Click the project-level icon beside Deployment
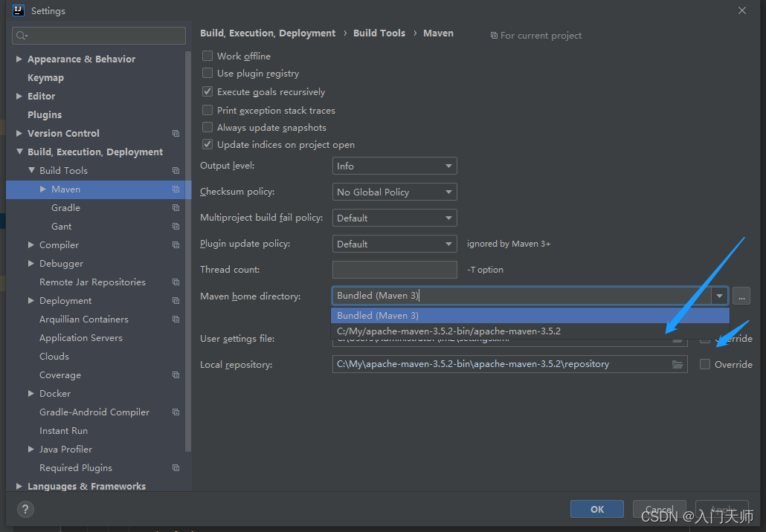Viewport: 766px width, 532px height. [176, 301]
